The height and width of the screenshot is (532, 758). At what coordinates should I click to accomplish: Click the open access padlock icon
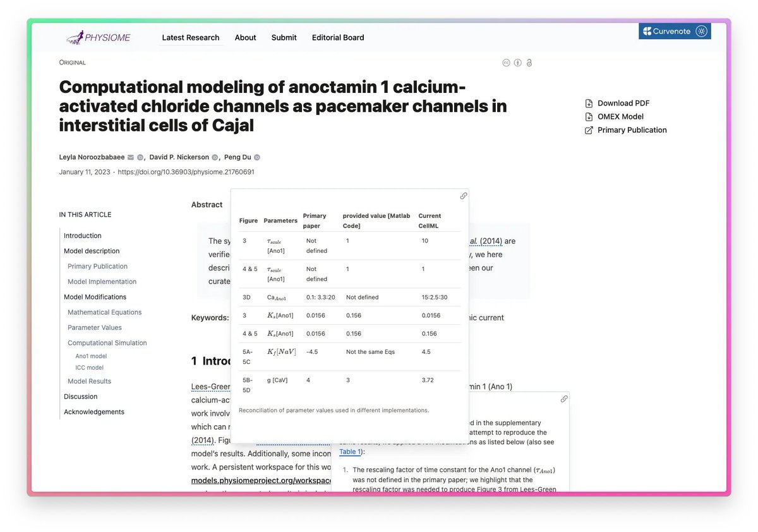point(529,63)
